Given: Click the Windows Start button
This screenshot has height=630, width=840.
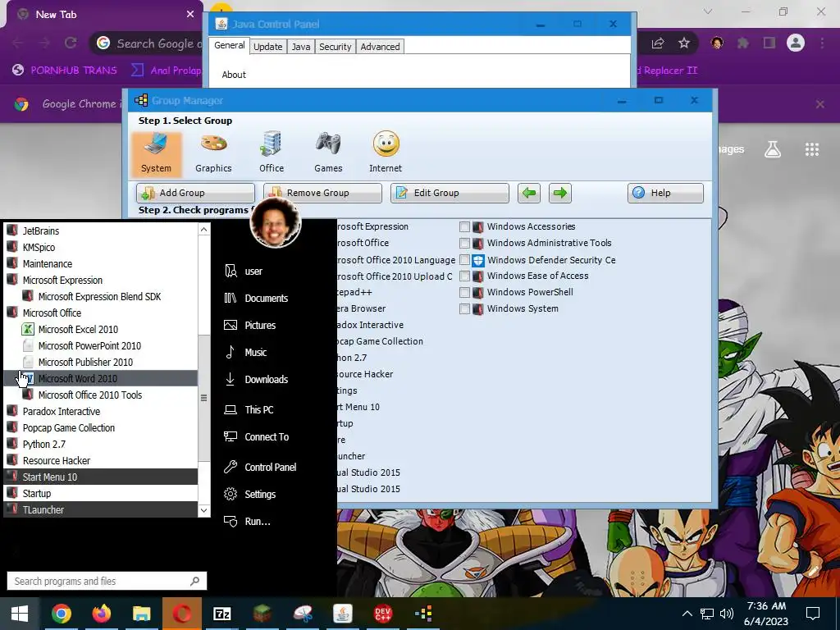Looking at the screenshot, I should point(20,614).
